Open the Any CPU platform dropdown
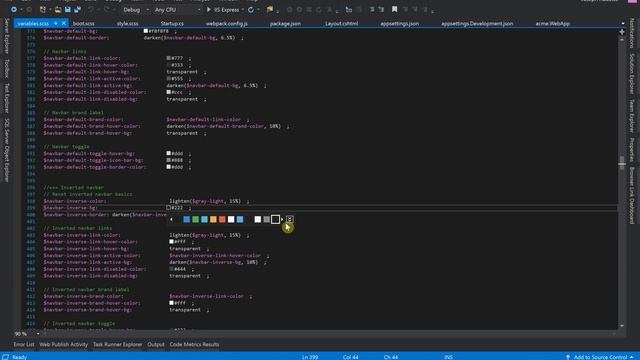This screenshot has height=360, width=640. (x=177, y=9)
